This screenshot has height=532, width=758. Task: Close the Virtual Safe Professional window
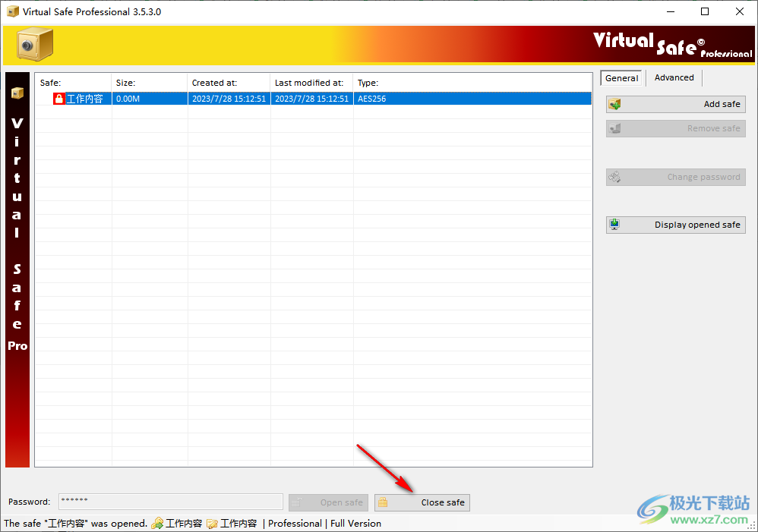(740, 11)
